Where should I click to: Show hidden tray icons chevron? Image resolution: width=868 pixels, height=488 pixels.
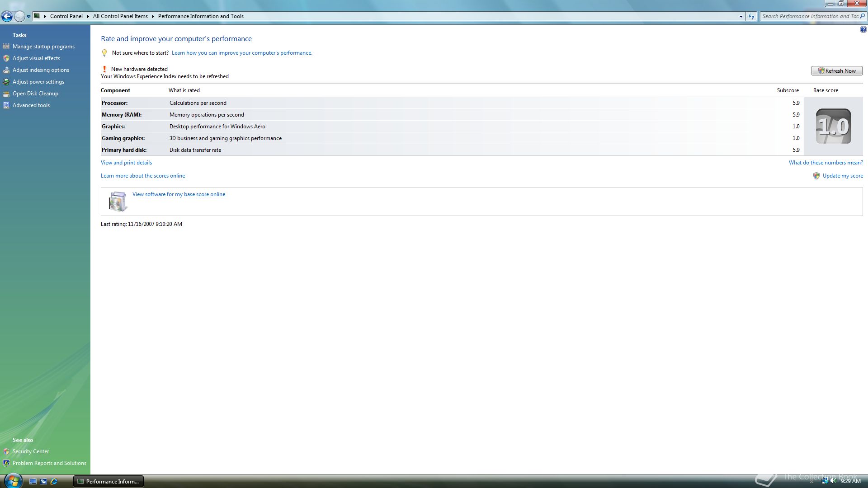point(811,482)
